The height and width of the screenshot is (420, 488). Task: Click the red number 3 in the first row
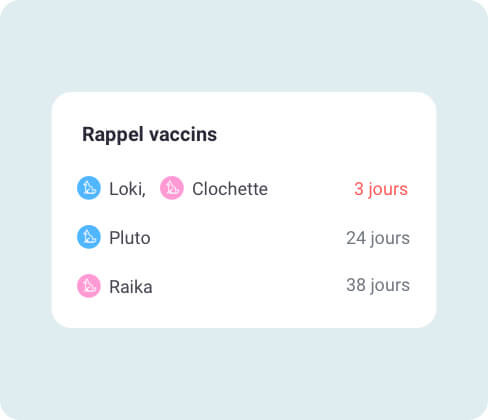359,189
